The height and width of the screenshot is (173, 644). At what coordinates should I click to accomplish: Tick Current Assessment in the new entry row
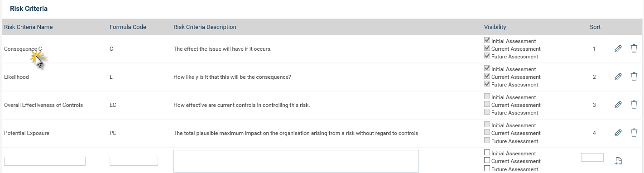click(487, 160)
